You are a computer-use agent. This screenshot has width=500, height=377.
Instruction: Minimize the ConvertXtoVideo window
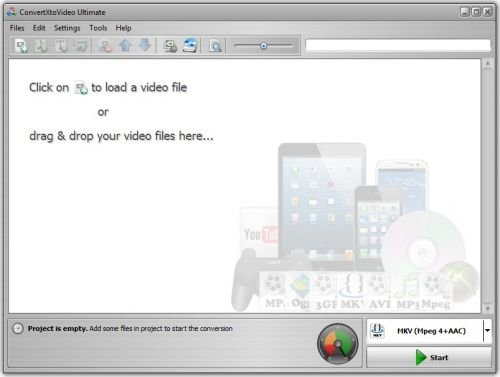(x=465, y=12)
